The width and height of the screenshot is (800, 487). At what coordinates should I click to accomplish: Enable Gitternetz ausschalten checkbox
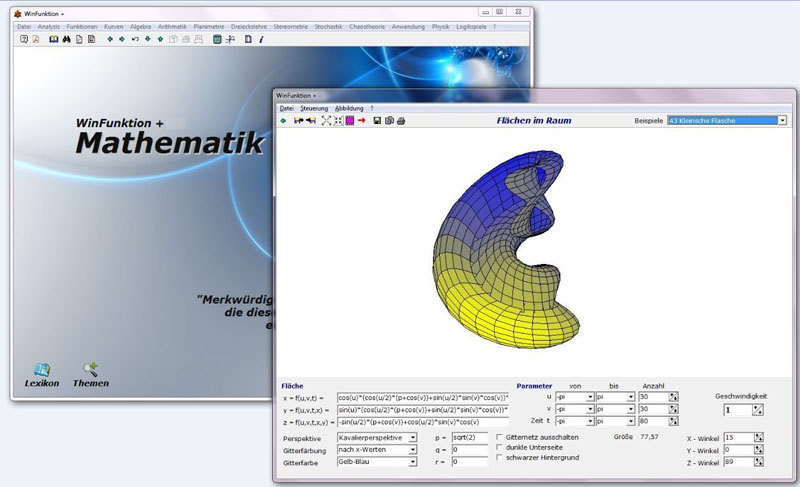tap(499, 437)
